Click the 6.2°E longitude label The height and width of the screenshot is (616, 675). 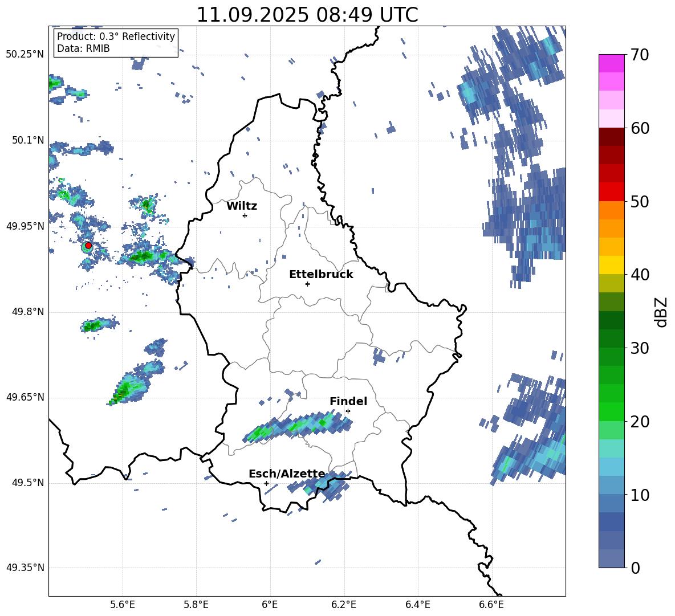pyautogui.click(x=344, y=605)
